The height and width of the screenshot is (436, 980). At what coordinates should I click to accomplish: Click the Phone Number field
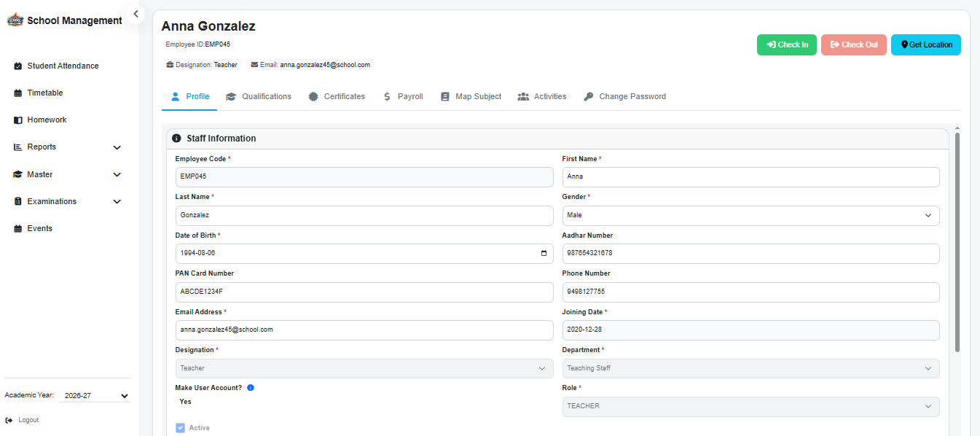[x=750, y=292]
